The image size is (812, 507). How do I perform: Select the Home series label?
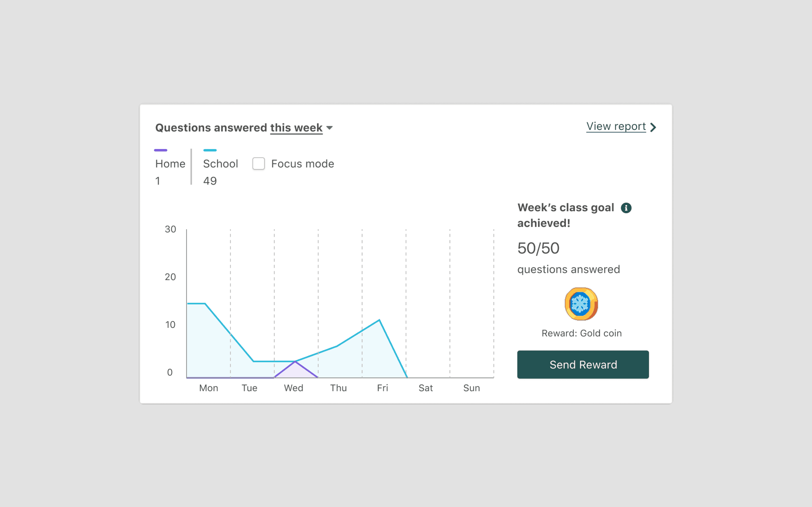[170, 164]
